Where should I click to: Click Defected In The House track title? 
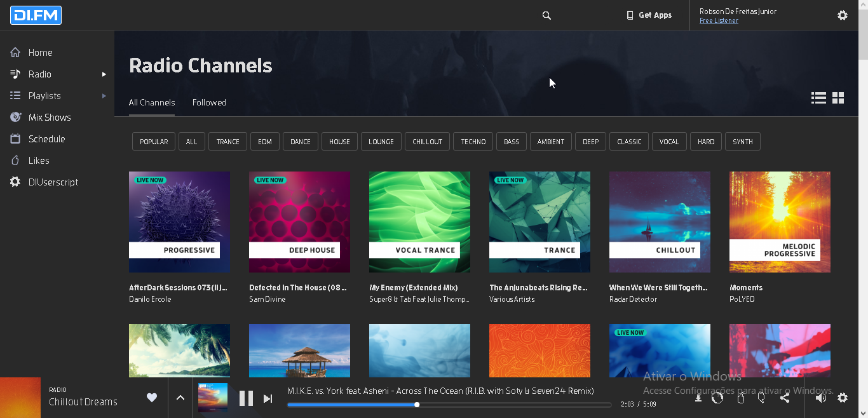[298, 288]
